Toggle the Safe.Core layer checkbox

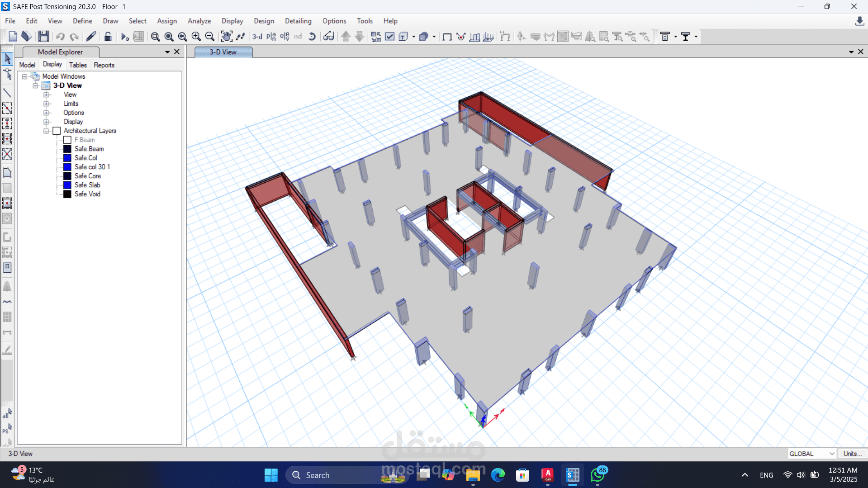click(x=67, y=176)
